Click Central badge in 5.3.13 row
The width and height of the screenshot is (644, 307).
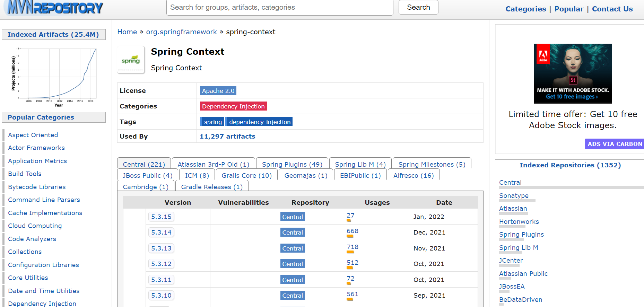pyautogui.click(x=293, y=248)
